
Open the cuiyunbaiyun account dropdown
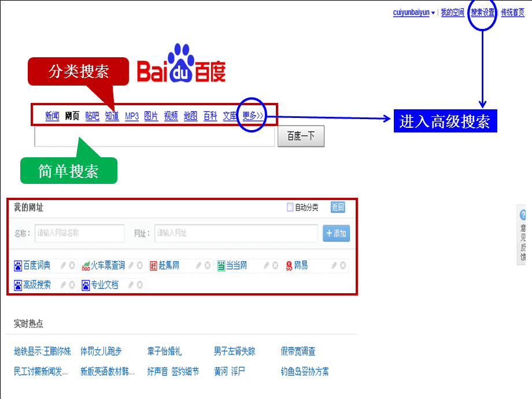413,13
